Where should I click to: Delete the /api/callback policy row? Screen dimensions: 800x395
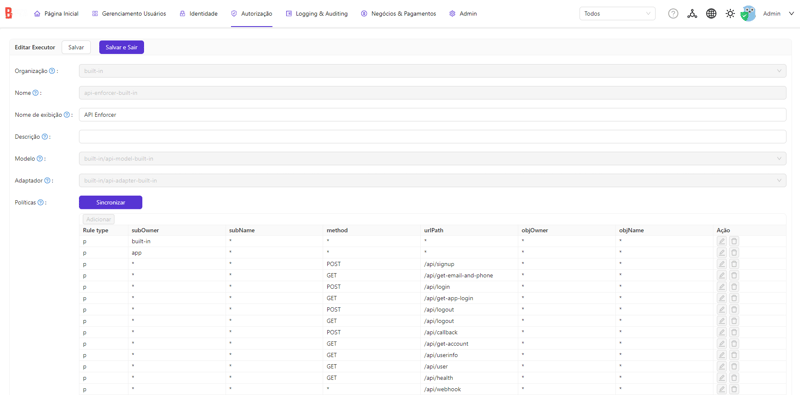(x=734, y=332)
